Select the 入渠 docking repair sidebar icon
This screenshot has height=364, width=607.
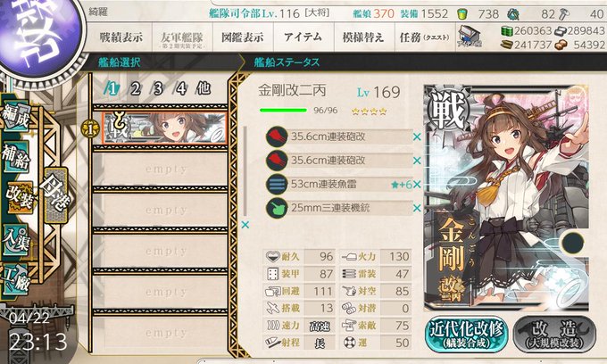16,240
